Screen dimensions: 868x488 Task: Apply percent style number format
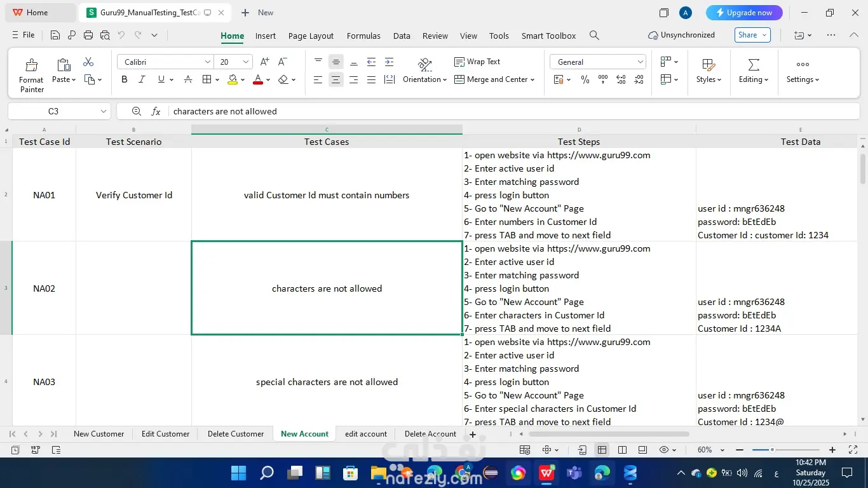(585, 79)
